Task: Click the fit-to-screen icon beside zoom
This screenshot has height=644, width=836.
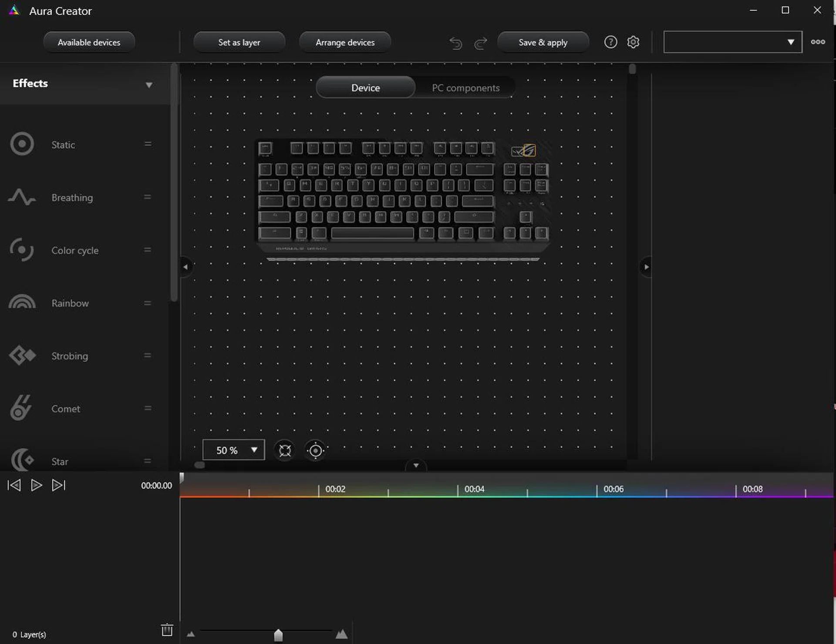Action: point(285,450)
